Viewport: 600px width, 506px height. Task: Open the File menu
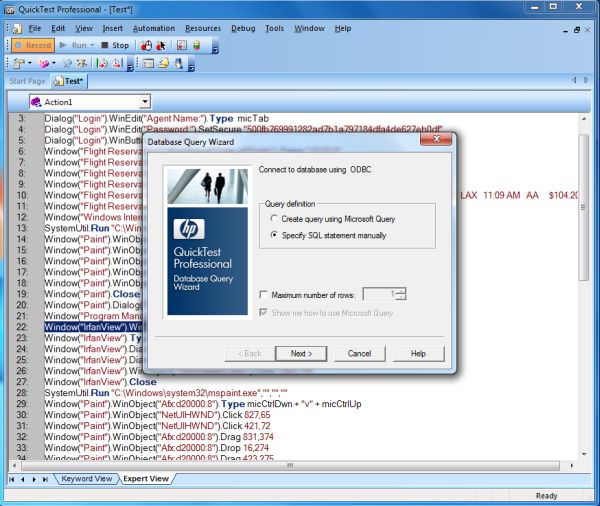[x=34, y=29]
